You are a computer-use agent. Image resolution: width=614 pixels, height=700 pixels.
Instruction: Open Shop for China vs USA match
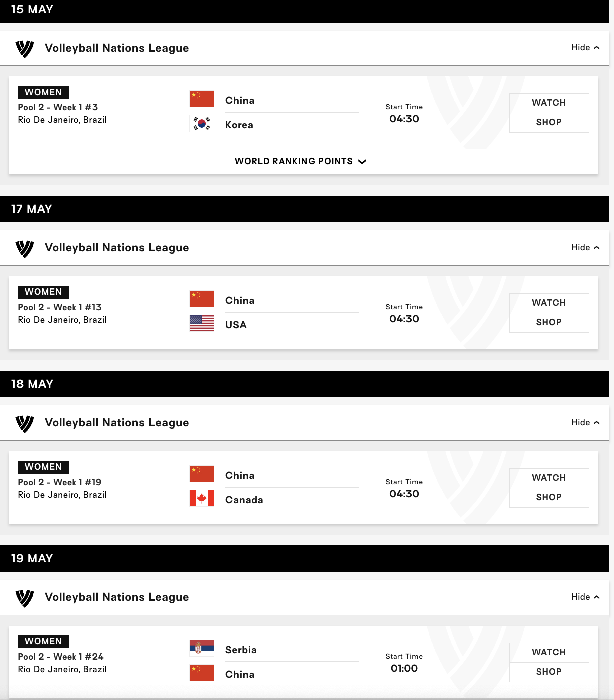click(549, 322)
